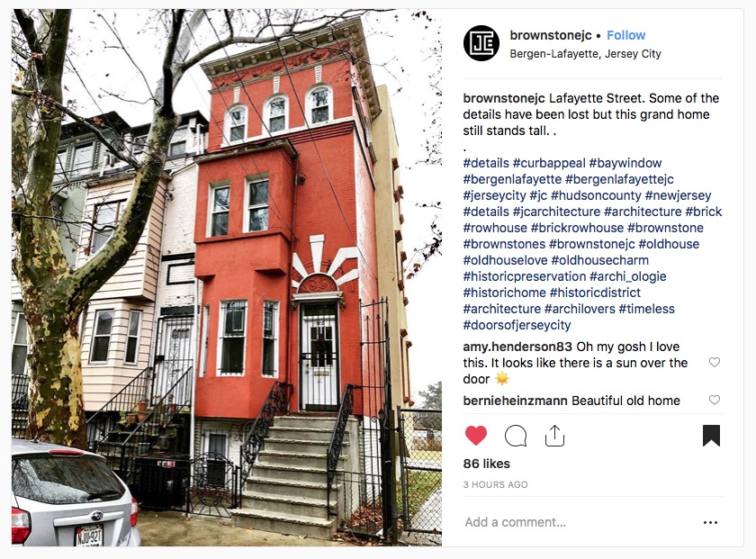Like amy.henderson83's comment heart

[x=715, y=362]
